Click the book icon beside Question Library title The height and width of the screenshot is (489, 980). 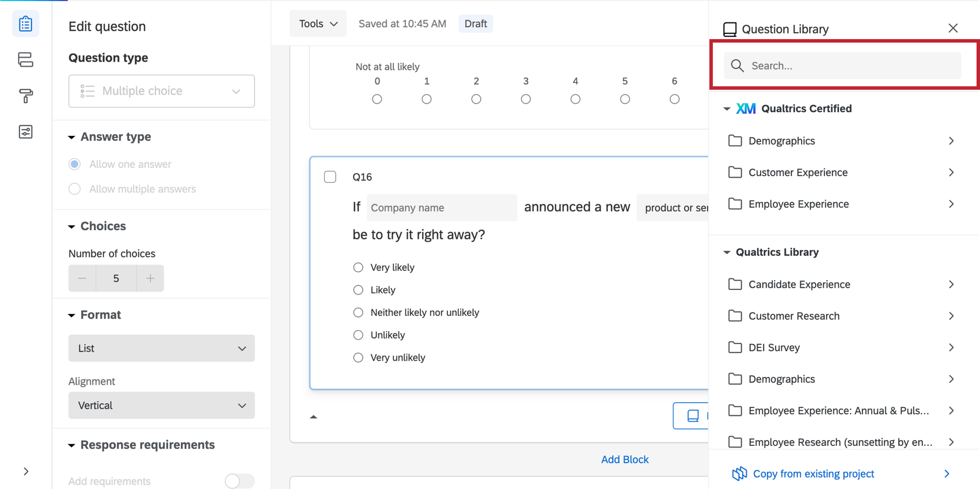pyautogui.click(x=730, y=28)
